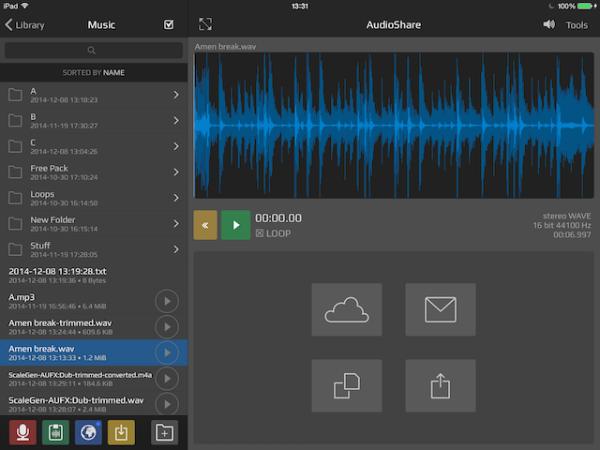Start playback with the green play button
Screen dimensions: 600x450
pyautogui.click(x=236, y=225)
